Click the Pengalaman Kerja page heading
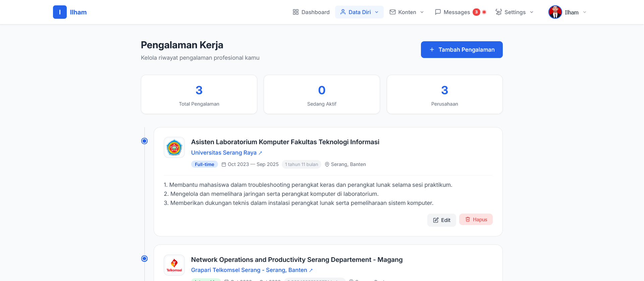The image size is (644, 281). point(182,45)
